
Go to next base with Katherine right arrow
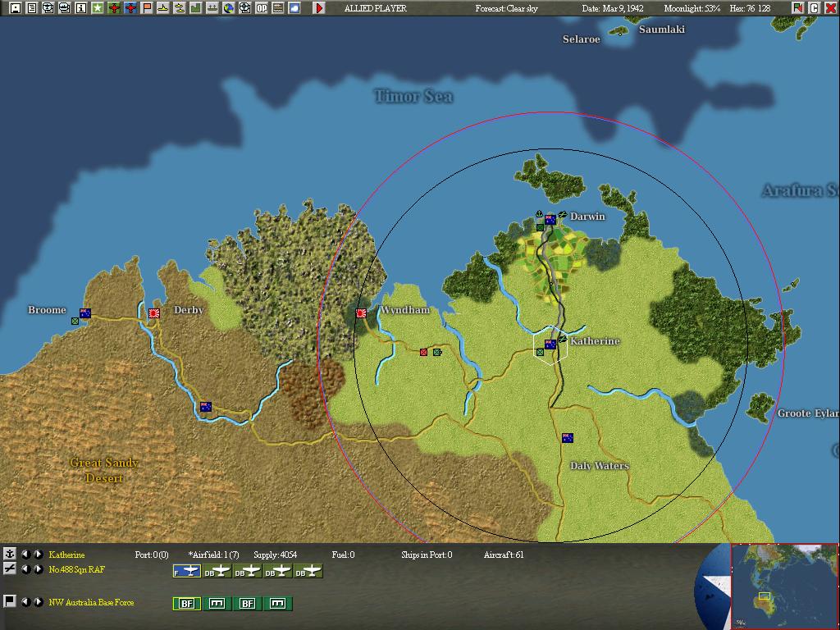click(38, 554)
